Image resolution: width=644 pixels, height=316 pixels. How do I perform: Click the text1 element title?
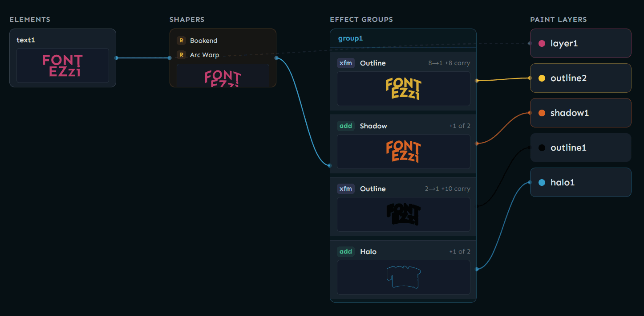(26, 40)
